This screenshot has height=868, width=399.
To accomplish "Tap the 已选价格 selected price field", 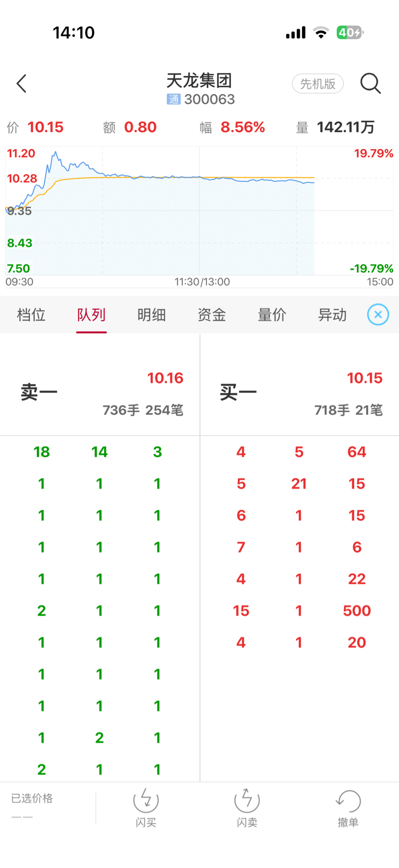I will click(x=32, y=807).
